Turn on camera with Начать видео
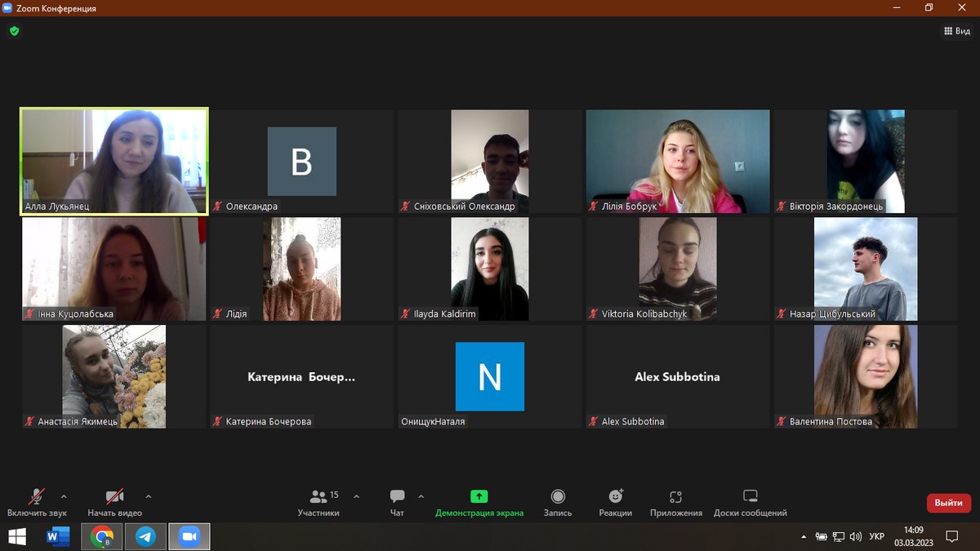The width and height of the screenshot is (980, 551). click(114, 502)
